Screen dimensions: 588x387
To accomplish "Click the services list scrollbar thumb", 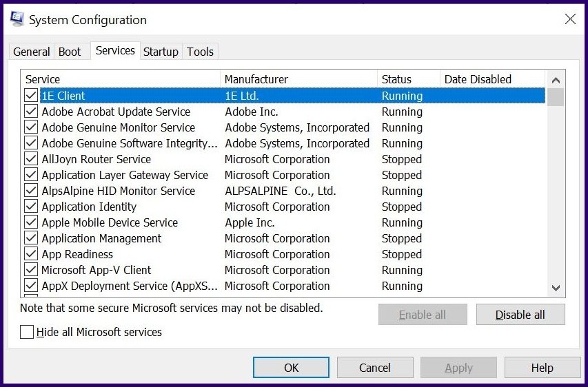I will tap(556, 97).
